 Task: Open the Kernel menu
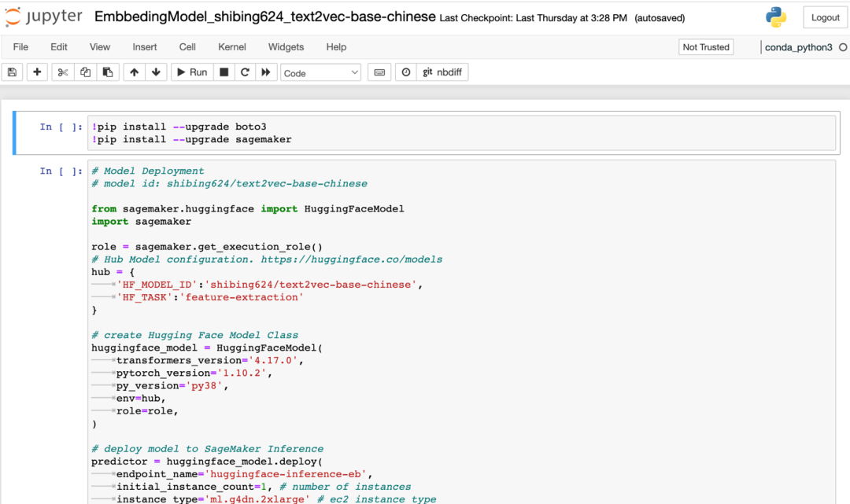coord(232,47)
